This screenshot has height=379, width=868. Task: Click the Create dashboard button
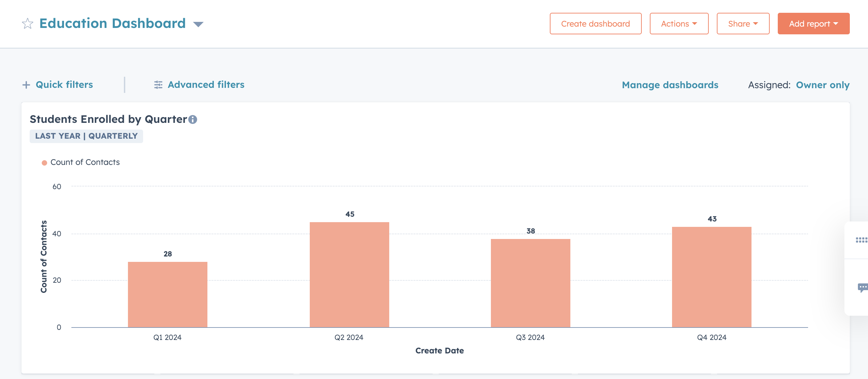595,24
